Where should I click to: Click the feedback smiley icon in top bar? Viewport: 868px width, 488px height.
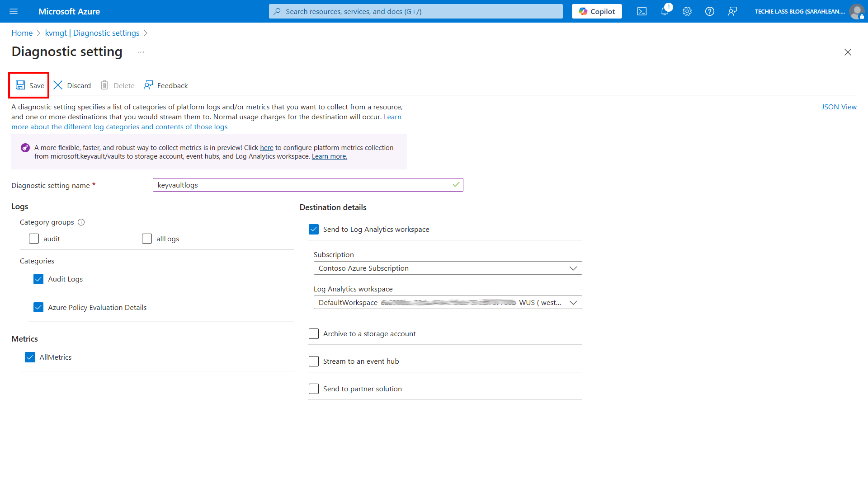732,11
